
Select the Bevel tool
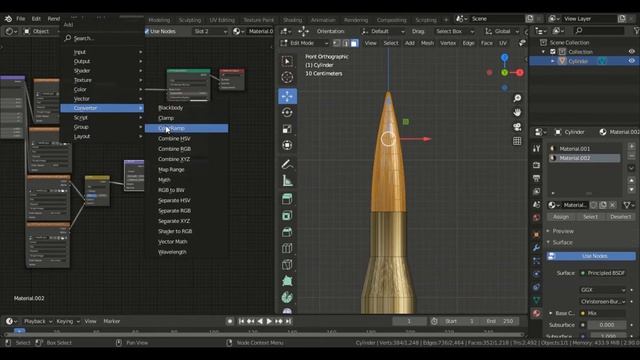[x=287, y=232]
